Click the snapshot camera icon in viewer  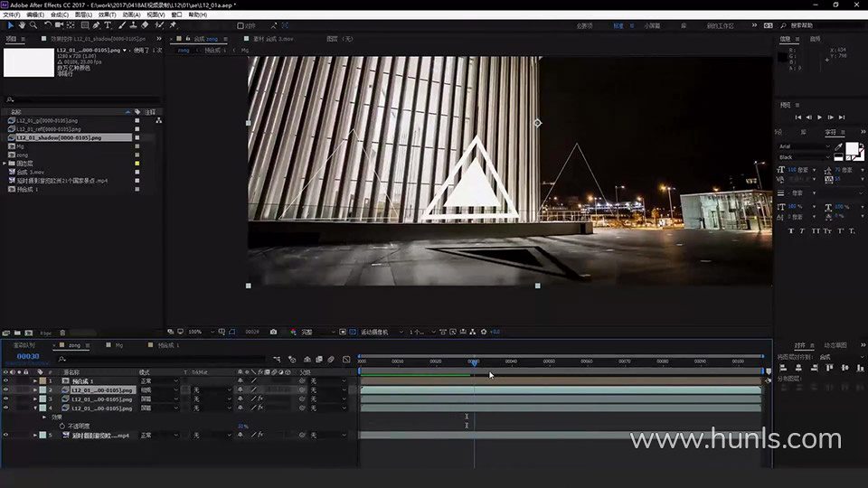(273, 332)
